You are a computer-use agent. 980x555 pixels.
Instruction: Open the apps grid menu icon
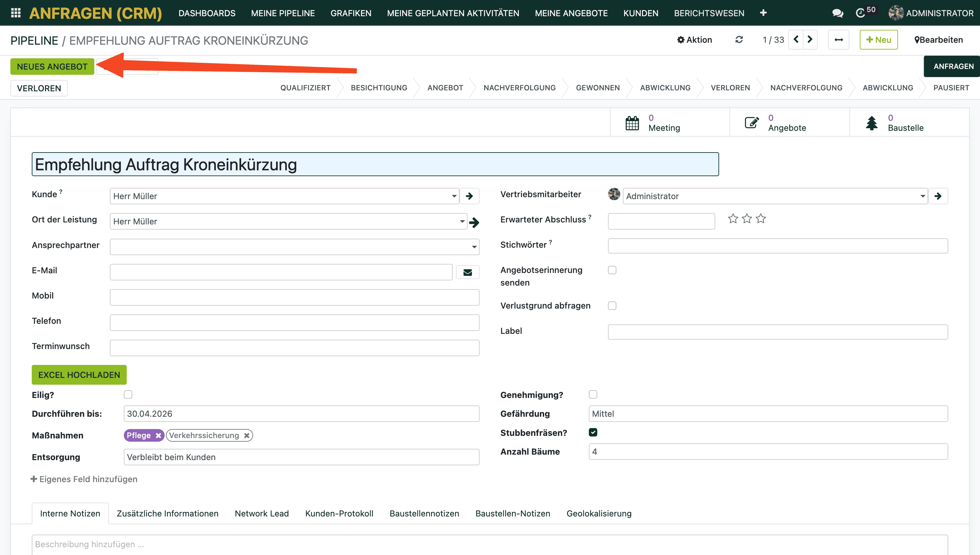point(16,13)
